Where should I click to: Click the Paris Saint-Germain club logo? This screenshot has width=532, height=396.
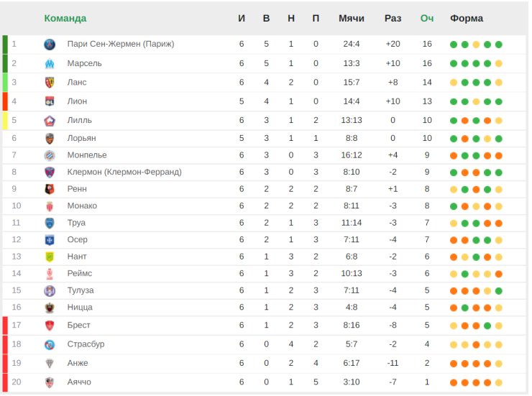[50, 44]
